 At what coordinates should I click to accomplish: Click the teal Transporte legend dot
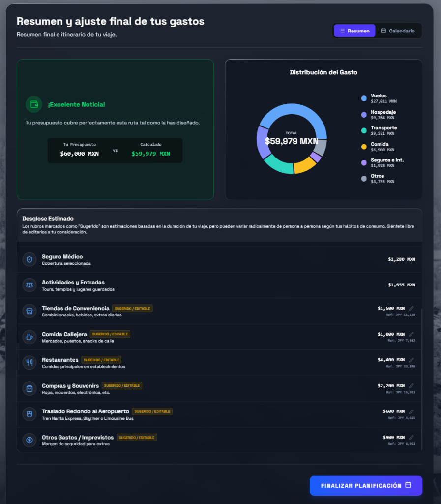coord(364,130)
